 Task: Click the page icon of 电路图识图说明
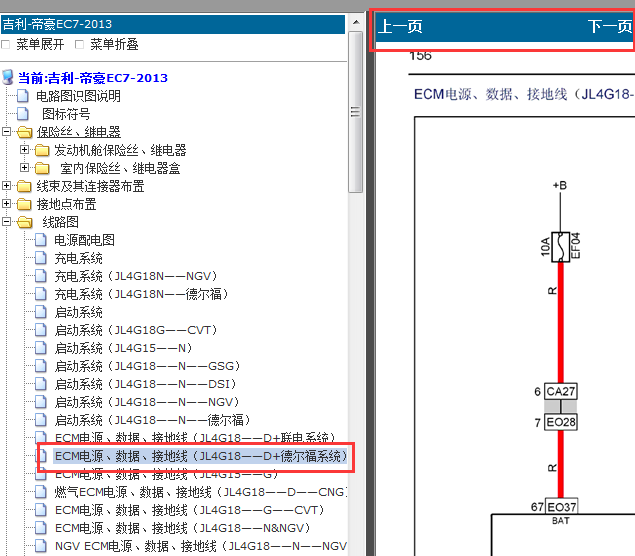pos(23,96)
